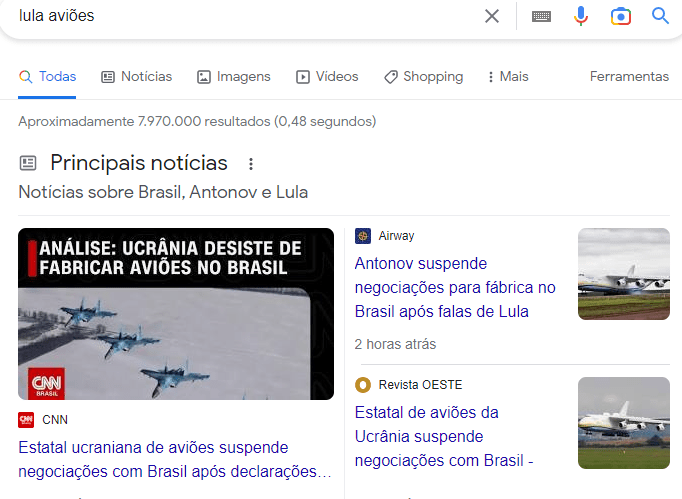Expand the Mais menu

508,77
